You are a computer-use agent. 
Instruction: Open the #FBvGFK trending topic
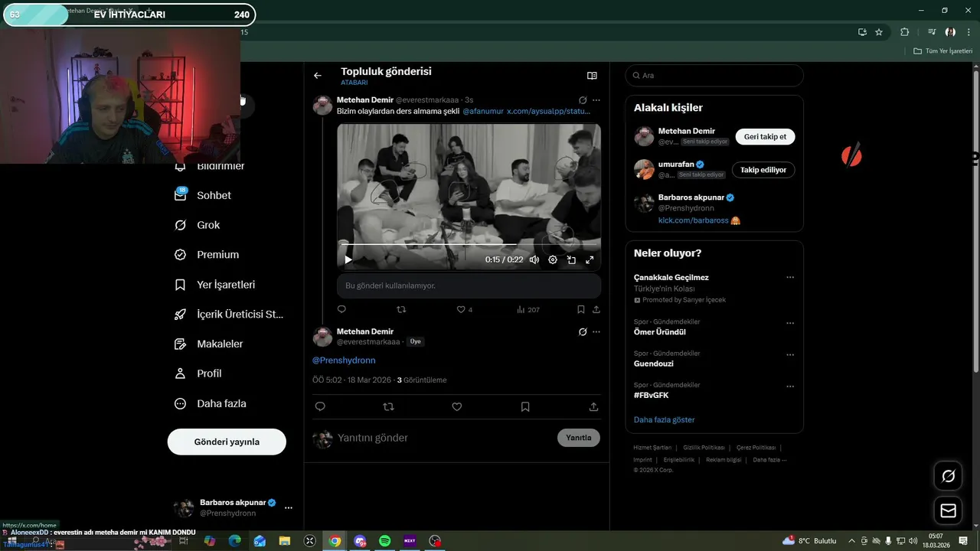pos(652,395)
